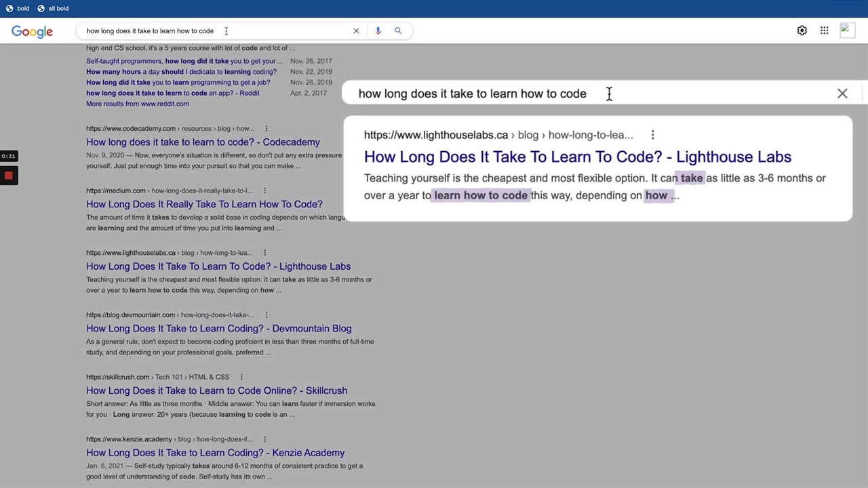Clear search text with X icon
Image resolution: width=868 pixels, height=488 pixels.
[356, 31]
